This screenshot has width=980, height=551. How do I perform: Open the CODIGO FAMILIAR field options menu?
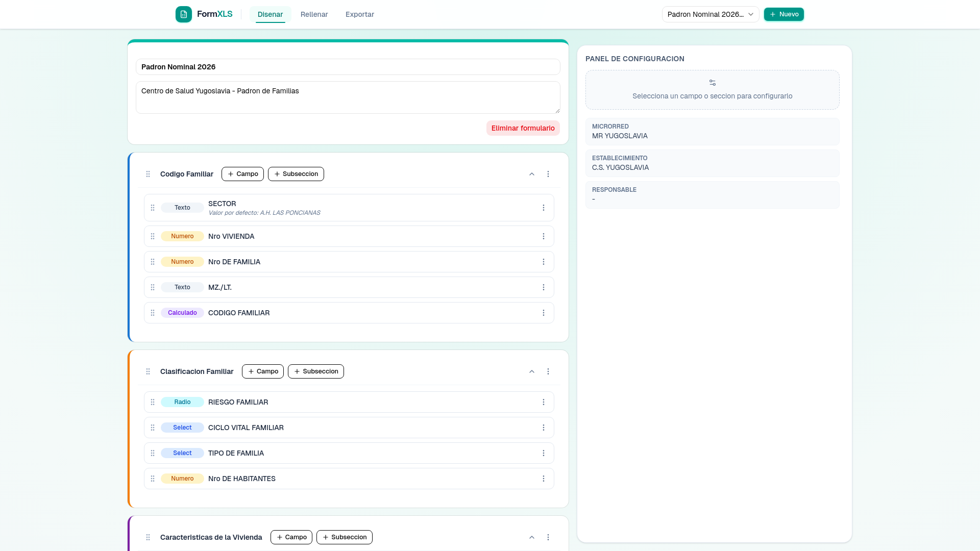point(544,313)
